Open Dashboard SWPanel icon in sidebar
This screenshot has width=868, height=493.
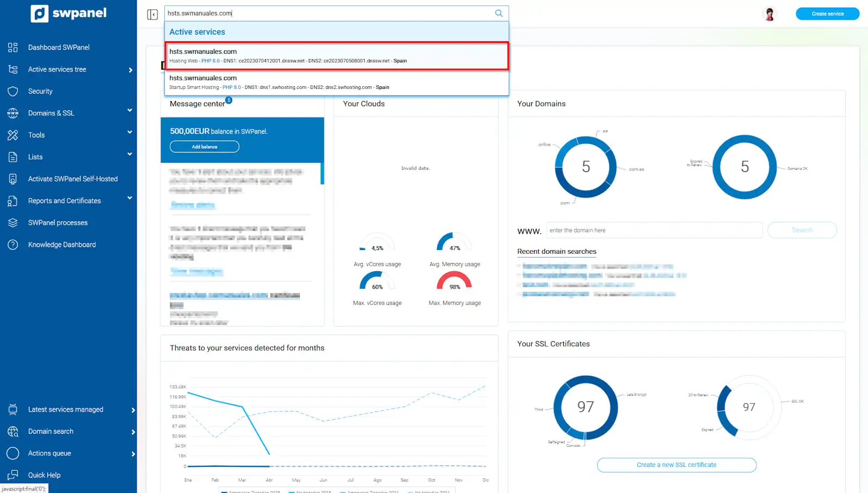click(13, 47)
